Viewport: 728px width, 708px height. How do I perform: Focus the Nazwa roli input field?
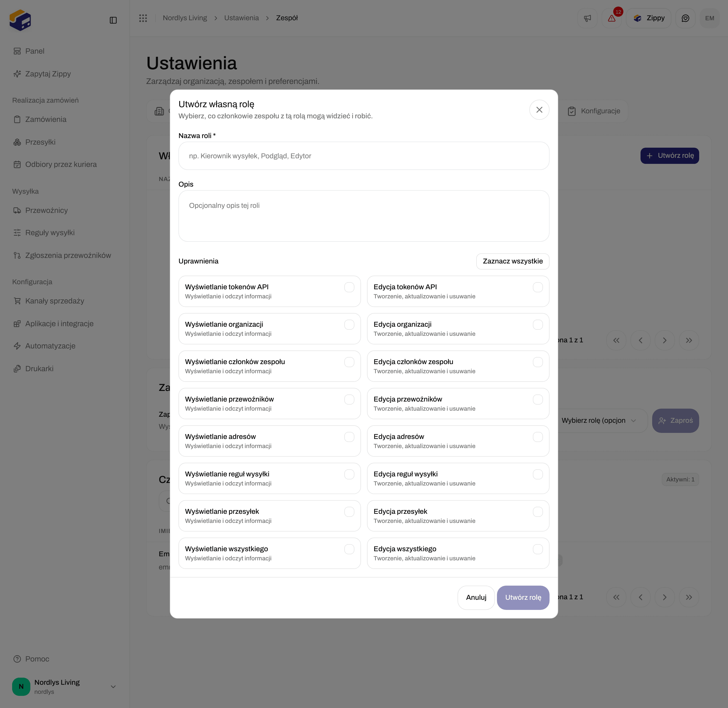click(364, 156)
